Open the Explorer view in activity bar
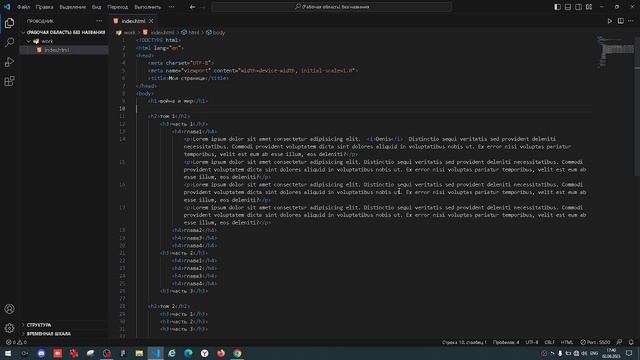Screen dimensions: 640x360 coord(9,23)
